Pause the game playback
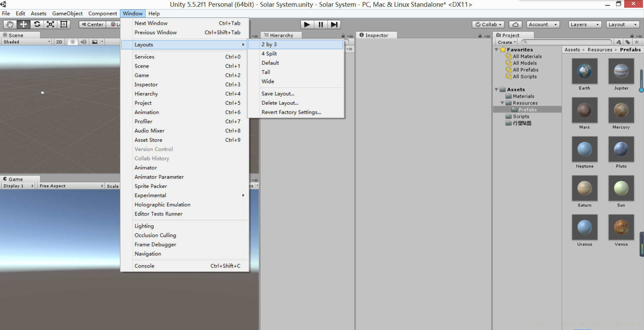Image resolution: width=644 pixels, height=330 pixels. (321, 25)
